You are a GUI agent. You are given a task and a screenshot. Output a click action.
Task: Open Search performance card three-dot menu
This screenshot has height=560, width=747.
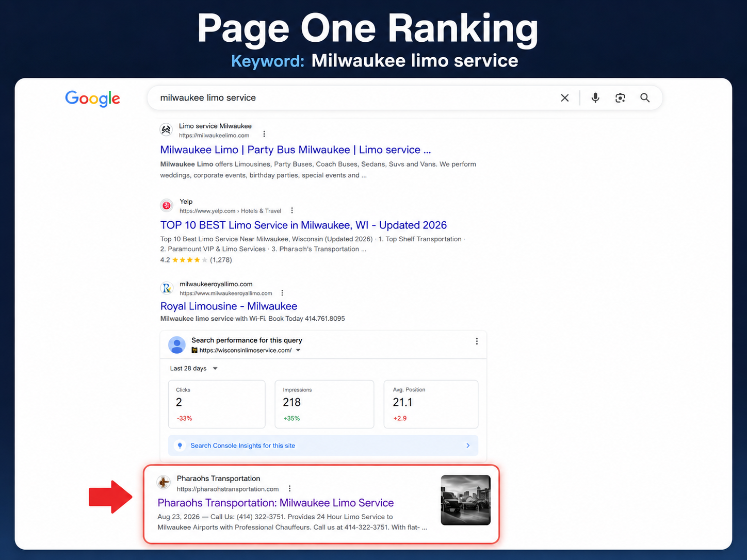(x=477, y=341)
